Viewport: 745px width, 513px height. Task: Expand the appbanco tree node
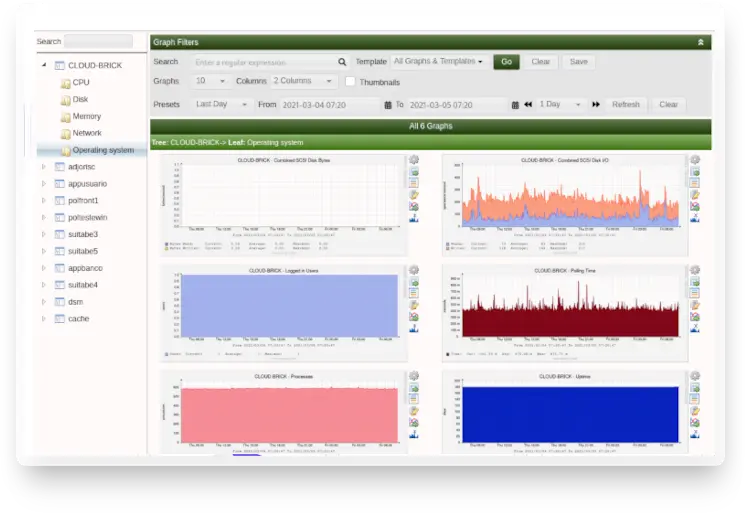pos(44,268)
